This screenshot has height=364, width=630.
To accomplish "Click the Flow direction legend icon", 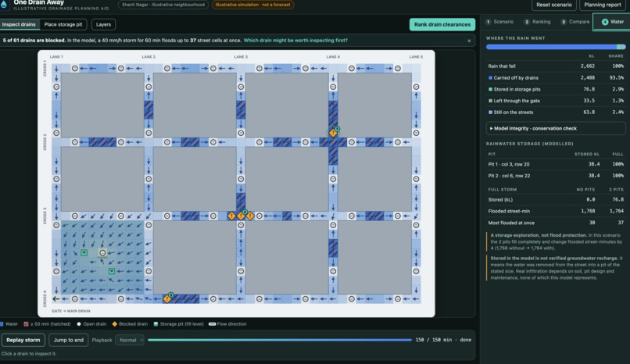I will (x=212, y=324).
